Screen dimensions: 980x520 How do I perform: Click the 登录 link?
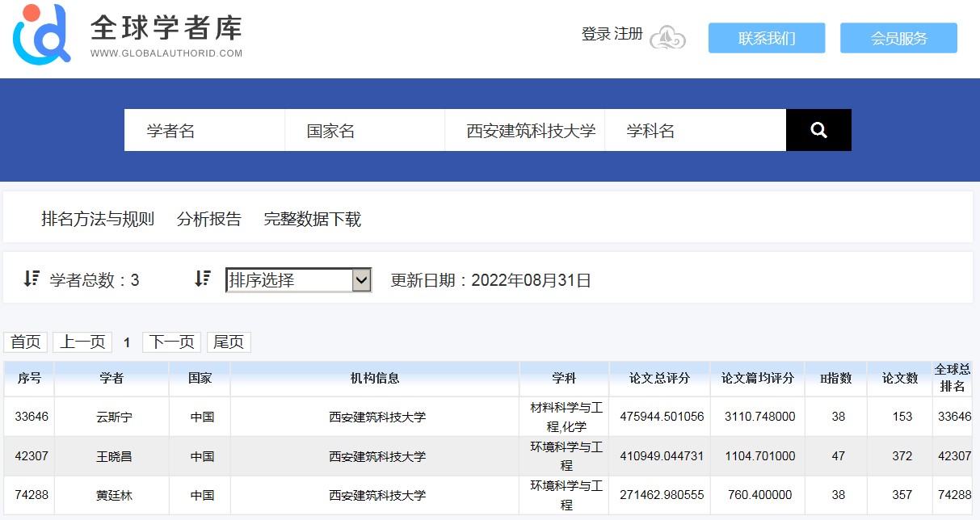point(595,34)
